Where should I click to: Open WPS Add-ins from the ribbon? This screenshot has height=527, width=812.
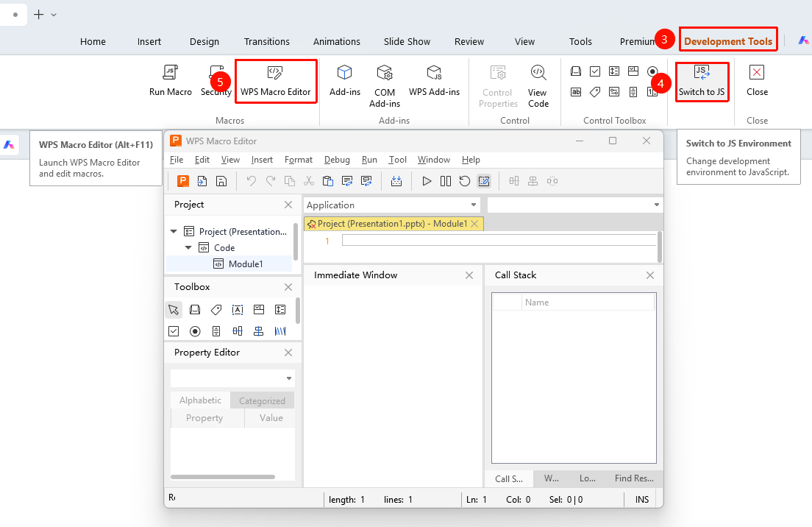434,80
